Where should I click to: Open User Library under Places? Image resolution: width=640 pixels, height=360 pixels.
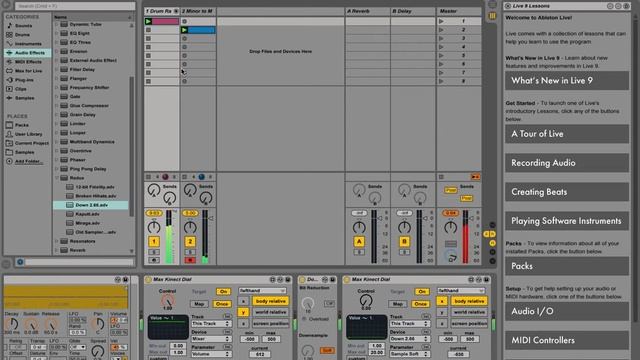(x=28, y=134)
